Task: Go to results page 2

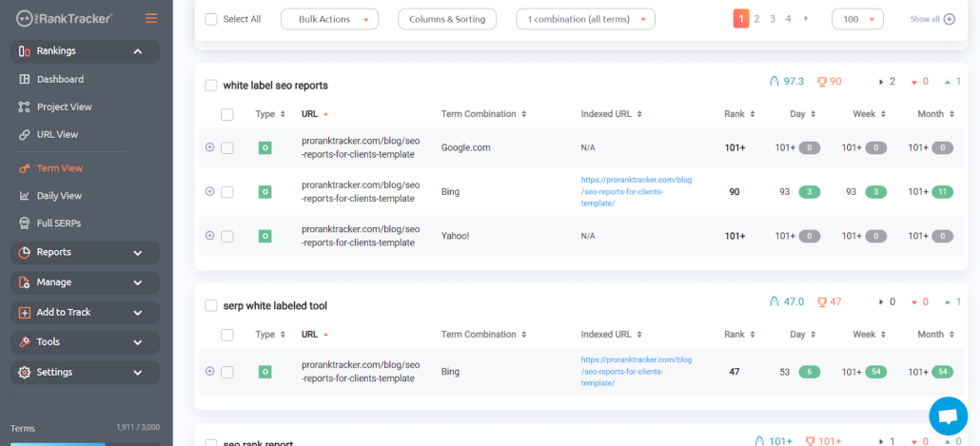Action: (x=756, y=19)
